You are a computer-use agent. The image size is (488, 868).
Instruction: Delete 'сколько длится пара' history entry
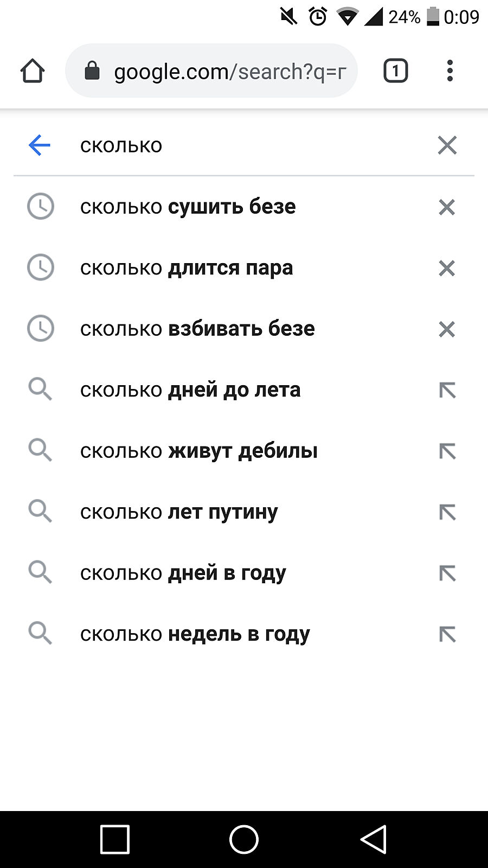[x=447, y=268]
